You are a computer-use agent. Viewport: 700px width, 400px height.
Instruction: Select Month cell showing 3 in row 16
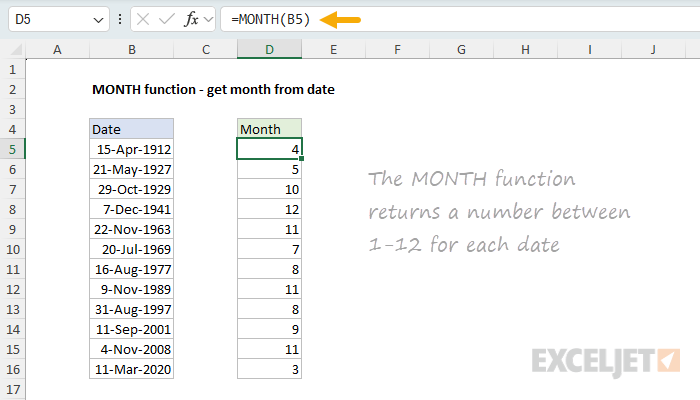pos(270,369)
